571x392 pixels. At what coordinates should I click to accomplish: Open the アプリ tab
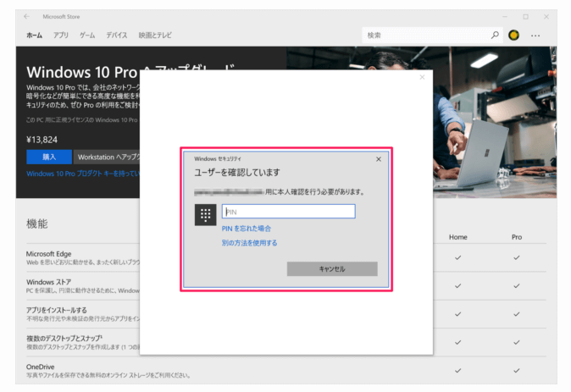pos(61,36)
